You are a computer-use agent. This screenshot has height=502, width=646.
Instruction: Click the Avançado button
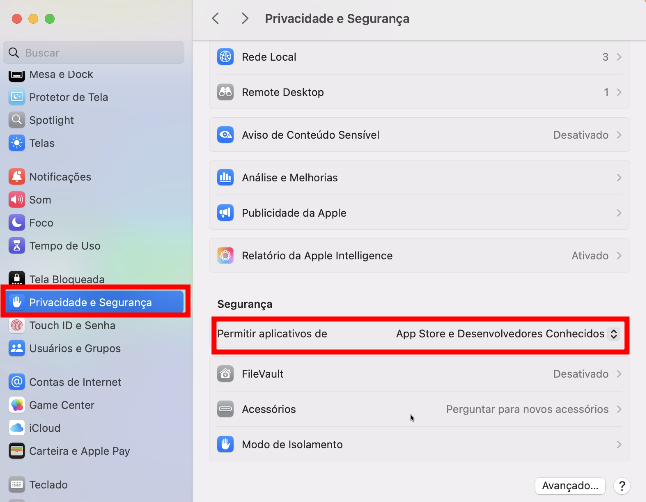click(570, 485)
